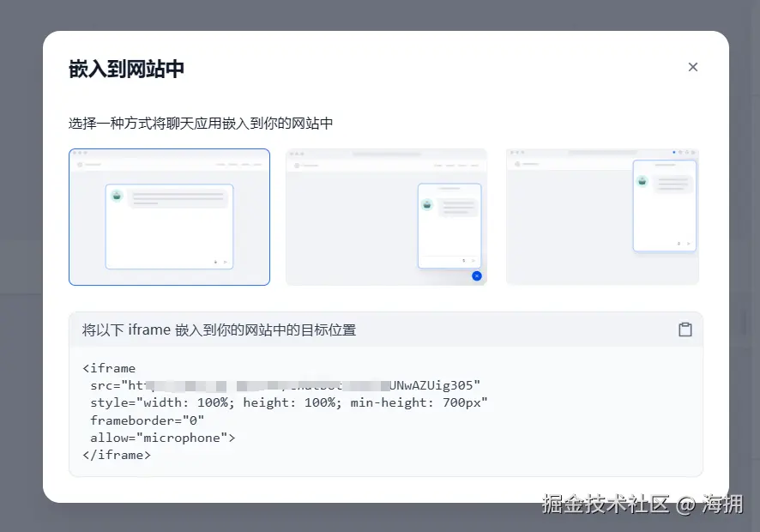Click the send arrow icon in second preview
The image size is (760, 532).
point(474,260)
